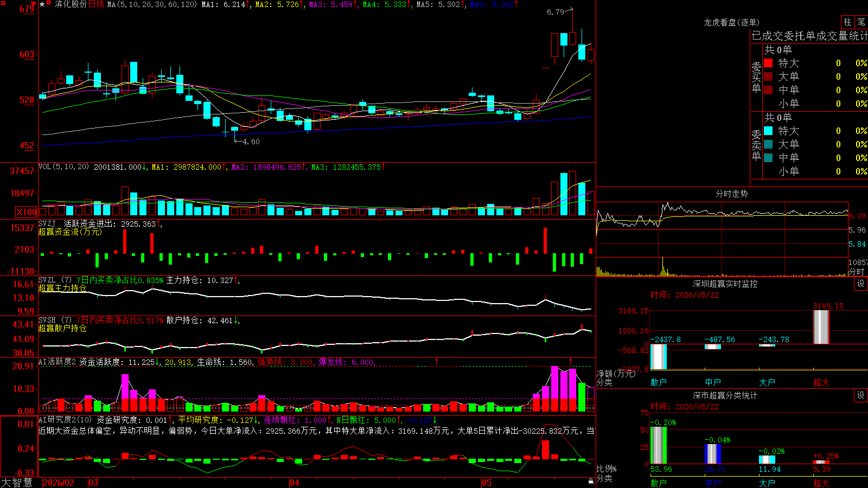This screenshot has width=868, height=488.
Task: Switch order view to 笔 mode
Action: click(x=861, y=22)
